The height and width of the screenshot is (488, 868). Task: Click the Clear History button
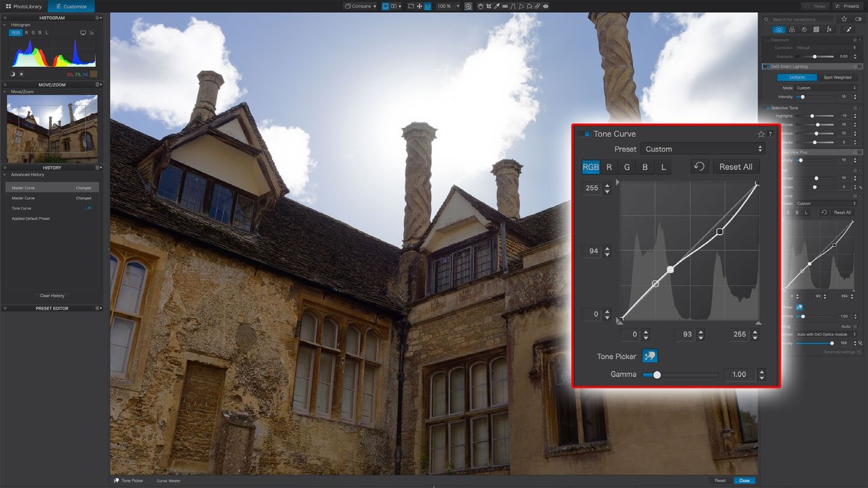click(52, 295)
